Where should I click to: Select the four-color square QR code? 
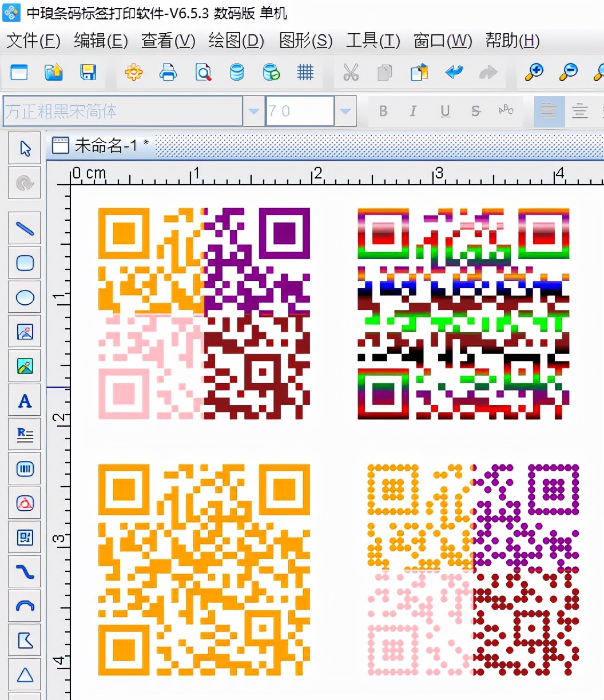click(204, 313)
